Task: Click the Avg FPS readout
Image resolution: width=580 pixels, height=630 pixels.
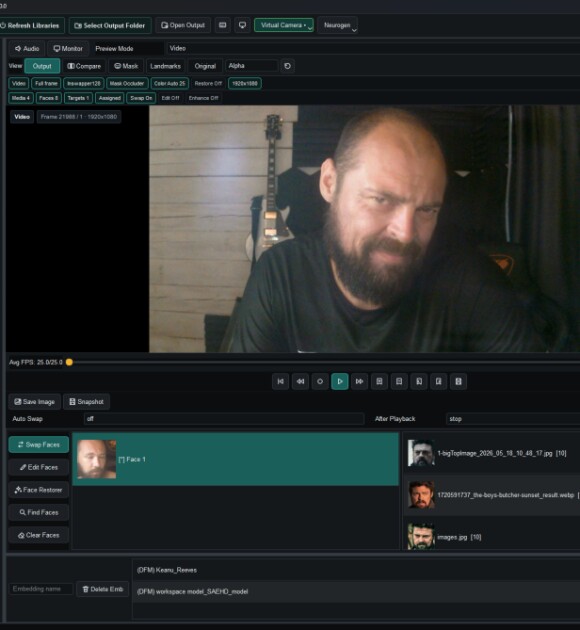Action: [36, 362]
